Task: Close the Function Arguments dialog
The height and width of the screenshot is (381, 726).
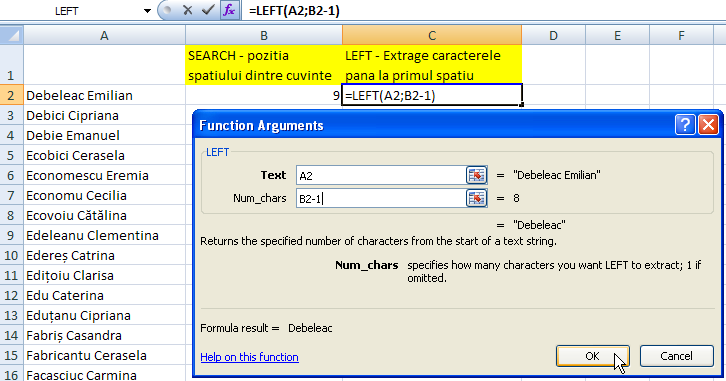Action: click(708, 125)
